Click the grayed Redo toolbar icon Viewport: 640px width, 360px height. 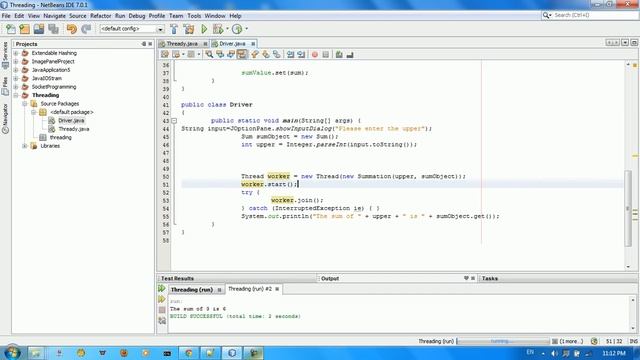(x=86, y=29)
